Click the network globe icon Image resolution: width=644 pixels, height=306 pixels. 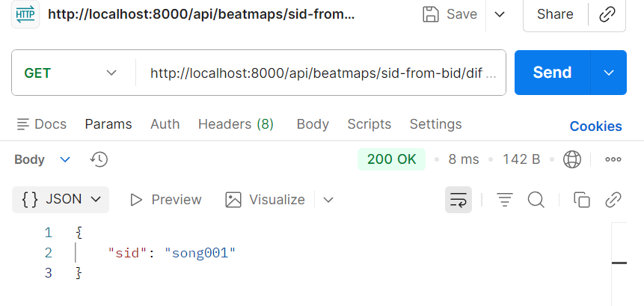572,159
